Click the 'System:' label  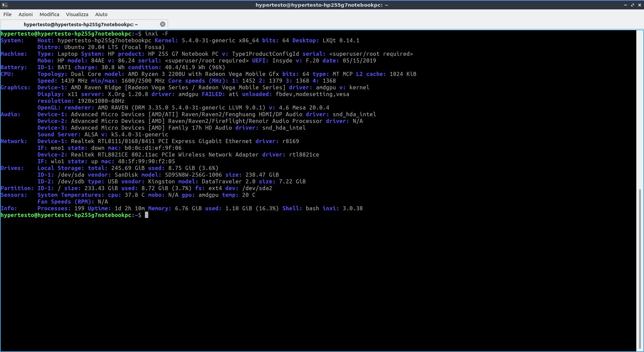[12, 40]
